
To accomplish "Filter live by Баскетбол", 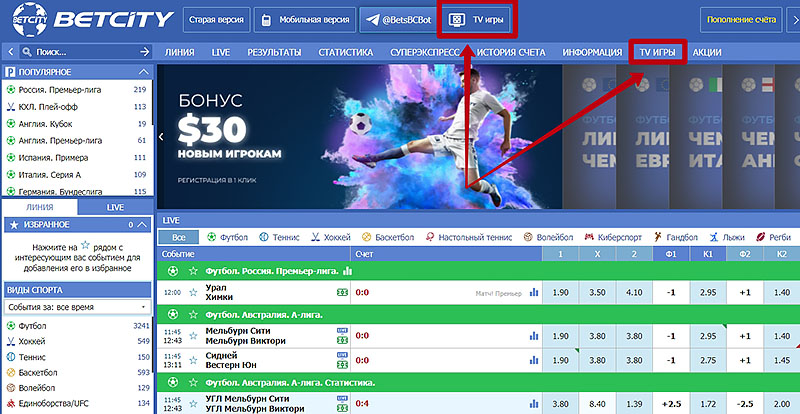I will click(x=388, y=237).
